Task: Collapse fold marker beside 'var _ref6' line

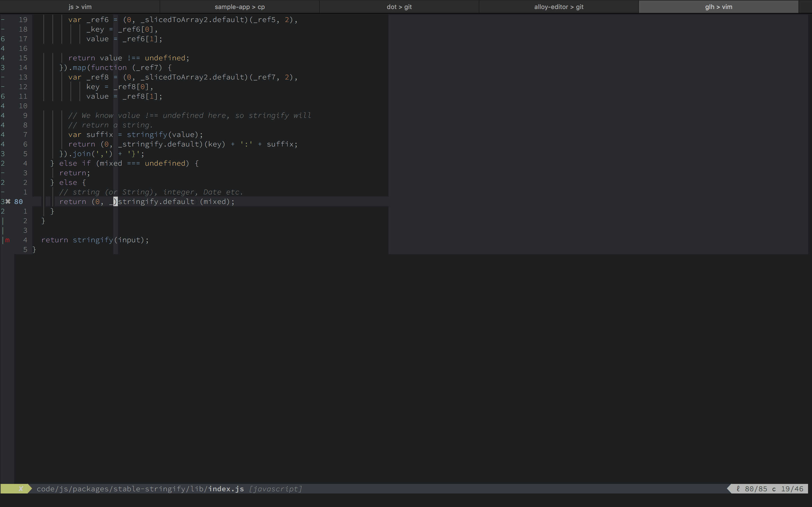Action: coord(3,20)
